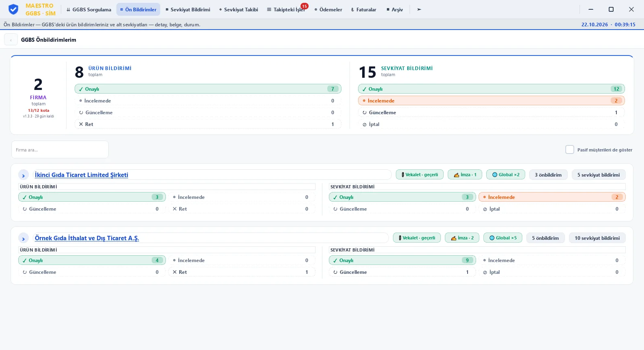
Task: Click Örnek Gıda Sevkiyat Onaylı bar with 9
Action: pos(402,260)
